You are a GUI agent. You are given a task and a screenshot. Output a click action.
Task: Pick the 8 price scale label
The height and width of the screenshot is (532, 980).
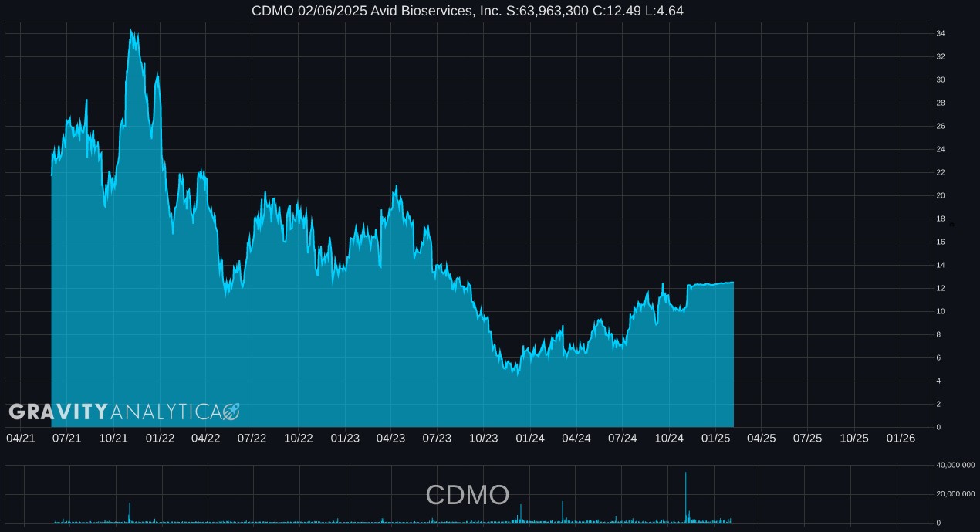coord(938,335)
